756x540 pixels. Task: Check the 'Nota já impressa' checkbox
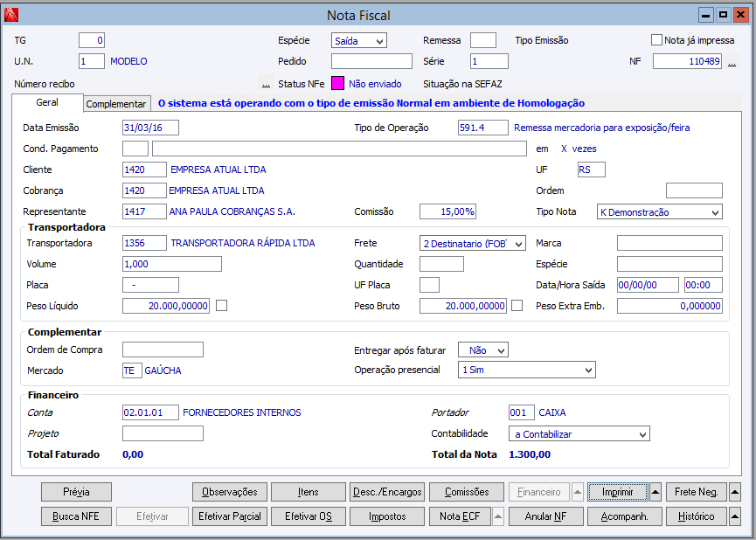(656, 40)
